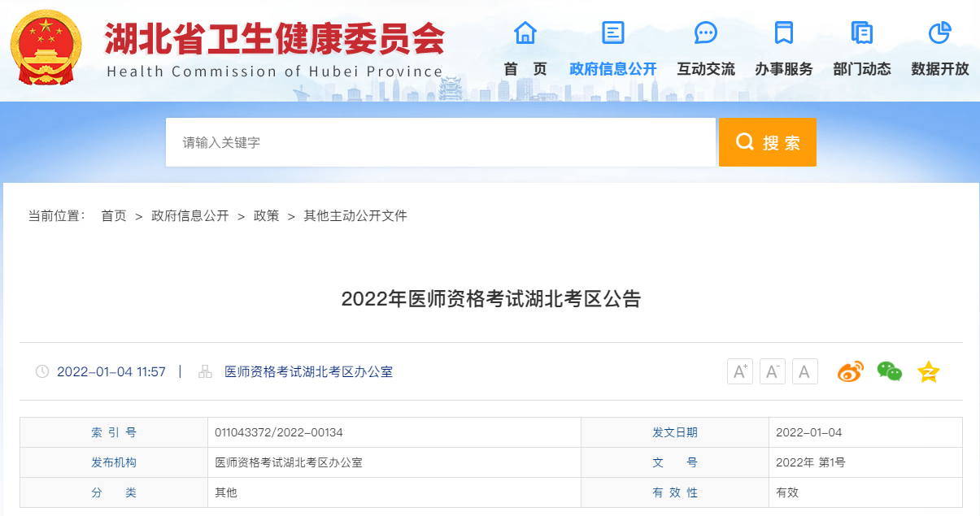Click the 索引号 label cell
Image resolution: width=980 pixels, height=516 pixels.
pos(114,432)
